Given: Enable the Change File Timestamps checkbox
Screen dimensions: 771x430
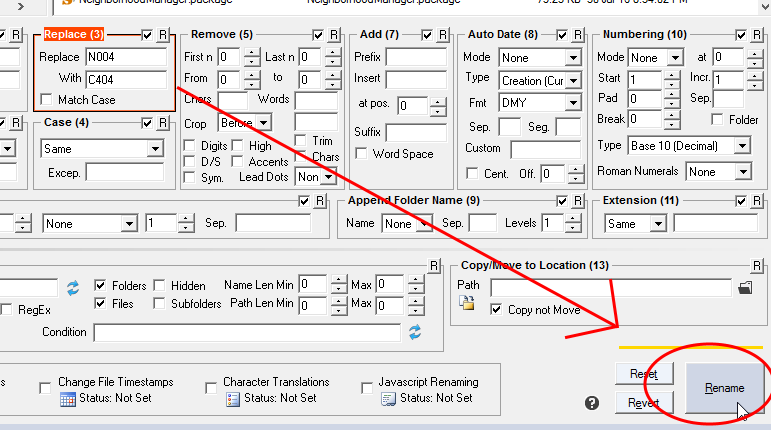Looking at the screenshot, I should (x=45, y=388).
